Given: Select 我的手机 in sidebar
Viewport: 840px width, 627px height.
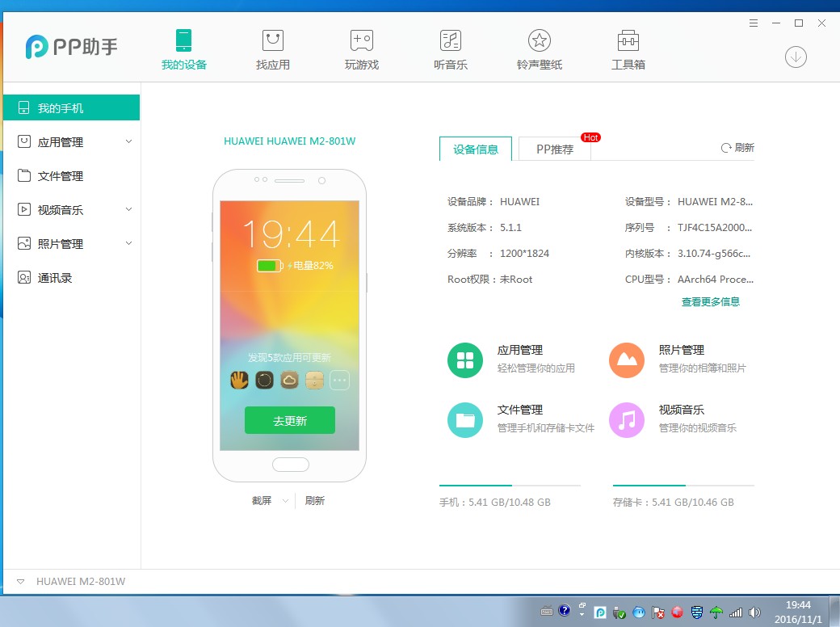Looking at the screenshot, I should tap(71, 107).
